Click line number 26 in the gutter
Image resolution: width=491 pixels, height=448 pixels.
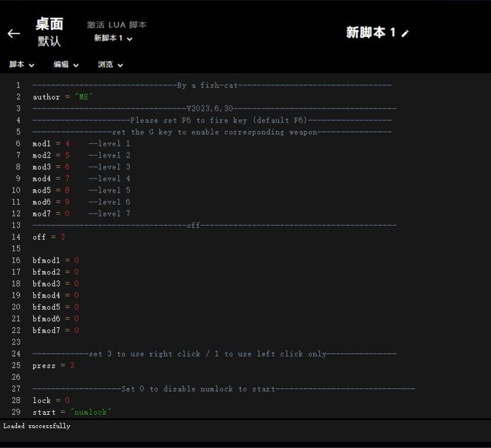click(x=16, y=377)
